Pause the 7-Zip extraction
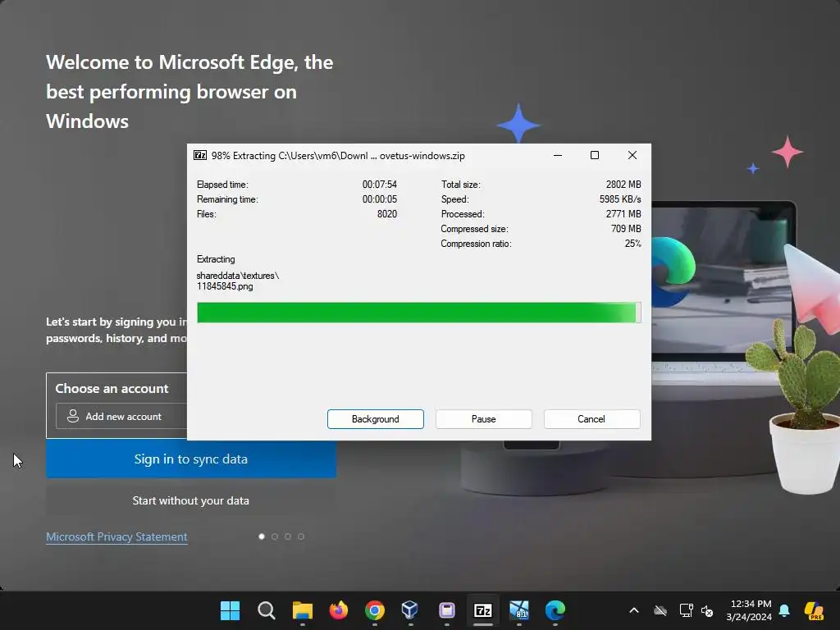Viewport: 840px width, 630px height. coord(483,419)
